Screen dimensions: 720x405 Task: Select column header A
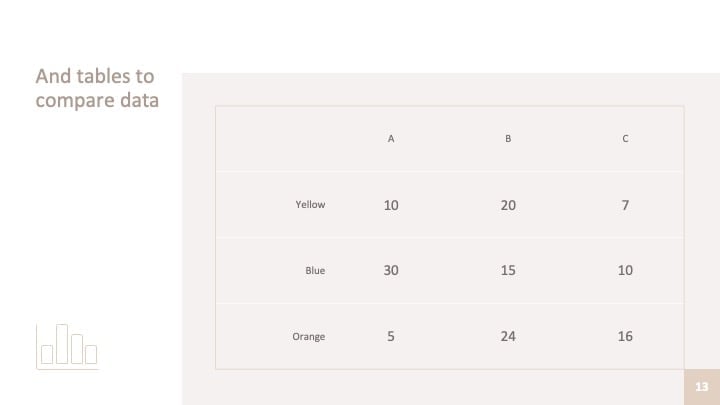(391, 139)
